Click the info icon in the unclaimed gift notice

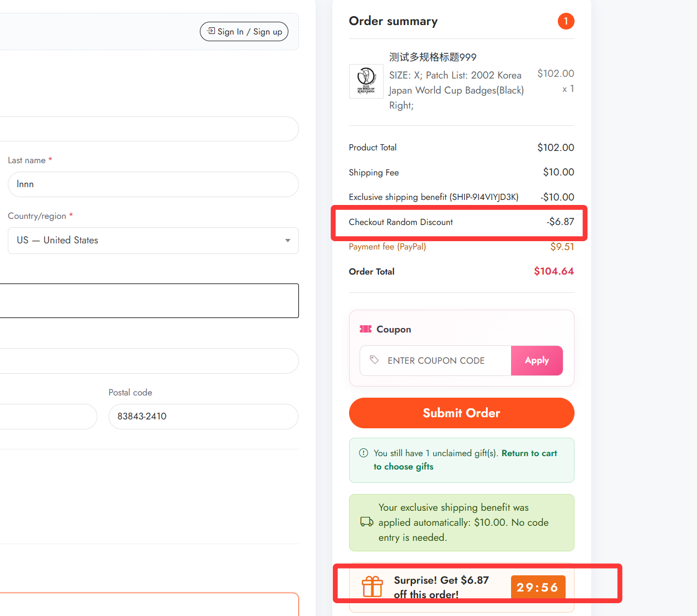click(x=364, y=453)
